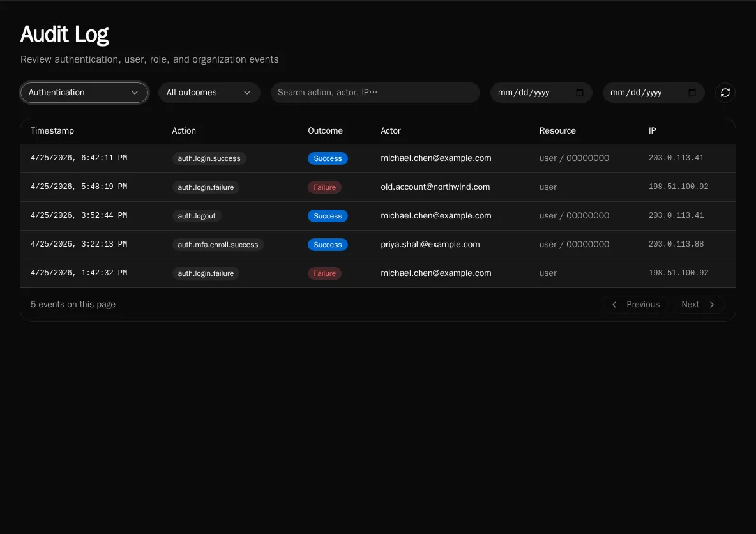Select the auth.logout action tag

point(196,216)
